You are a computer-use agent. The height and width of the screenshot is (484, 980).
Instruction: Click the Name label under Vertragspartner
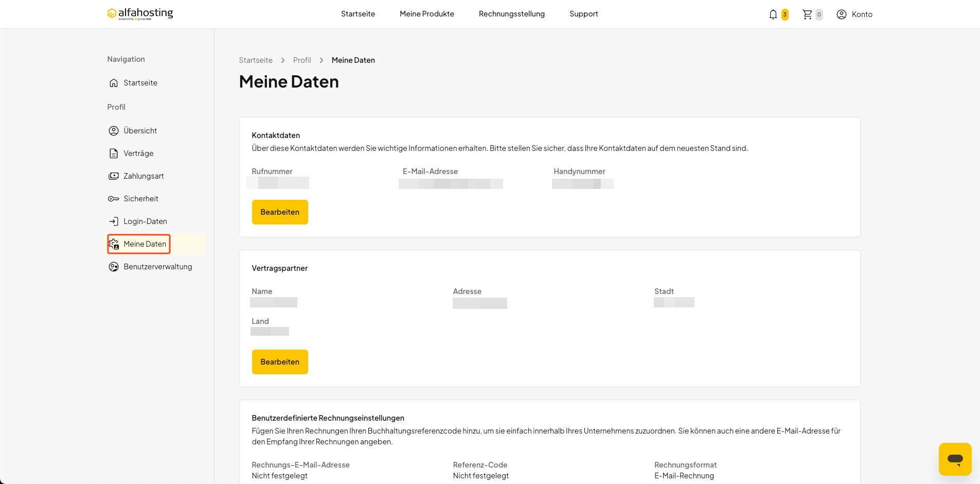coord(262,291)
